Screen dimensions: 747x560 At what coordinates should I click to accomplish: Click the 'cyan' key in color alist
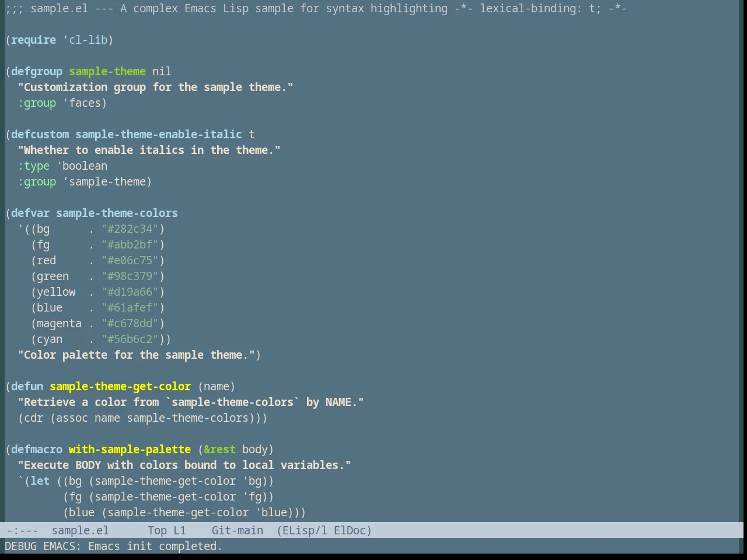50,339
